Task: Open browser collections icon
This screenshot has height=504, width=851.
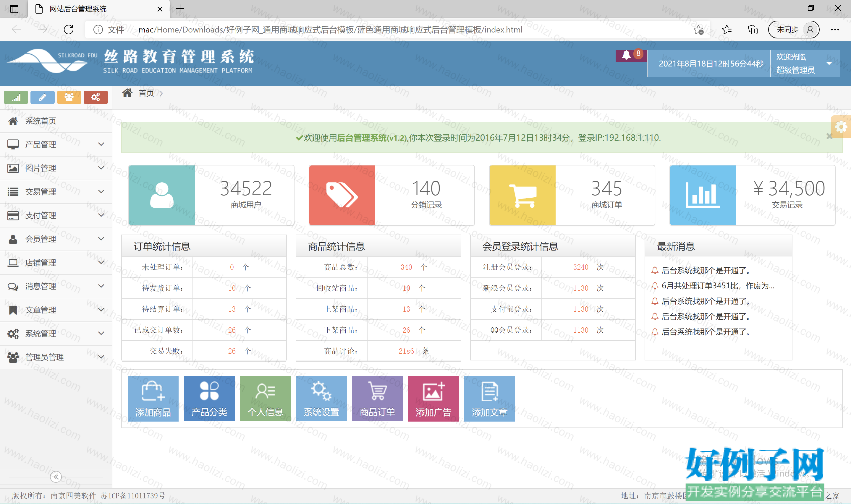Action: point(753,30)
